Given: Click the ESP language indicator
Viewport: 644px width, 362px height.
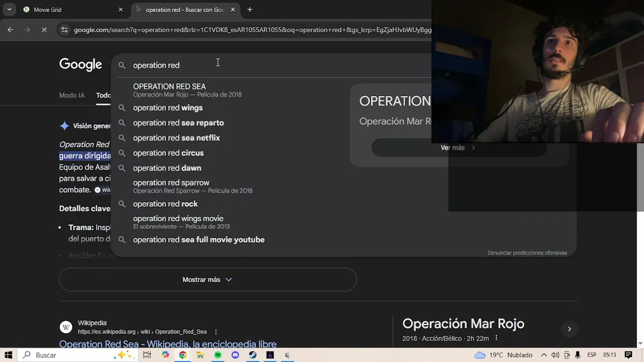Looking at the screenshot, I should tap(592, 355).
